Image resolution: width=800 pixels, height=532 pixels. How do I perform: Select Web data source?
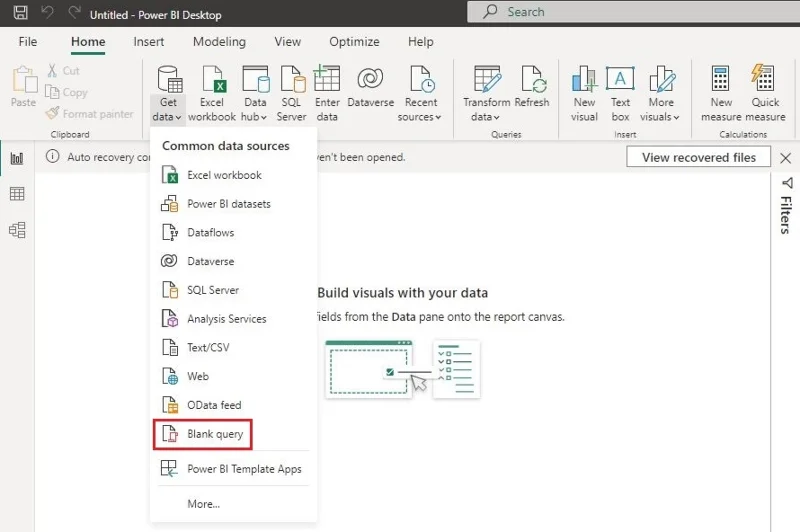pos(234,376)
